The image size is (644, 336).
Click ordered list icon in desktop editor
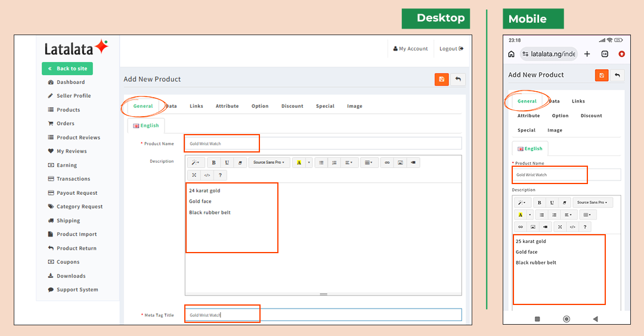click(335, 163)
